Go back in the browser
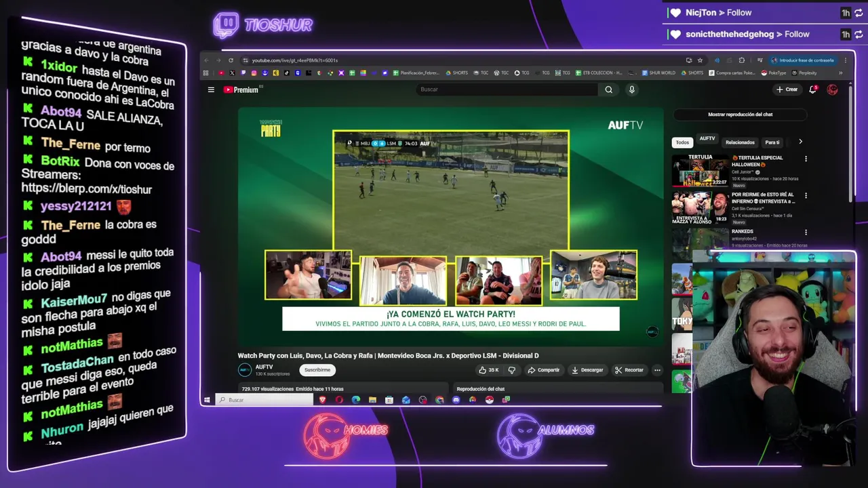 coord(206,60)
